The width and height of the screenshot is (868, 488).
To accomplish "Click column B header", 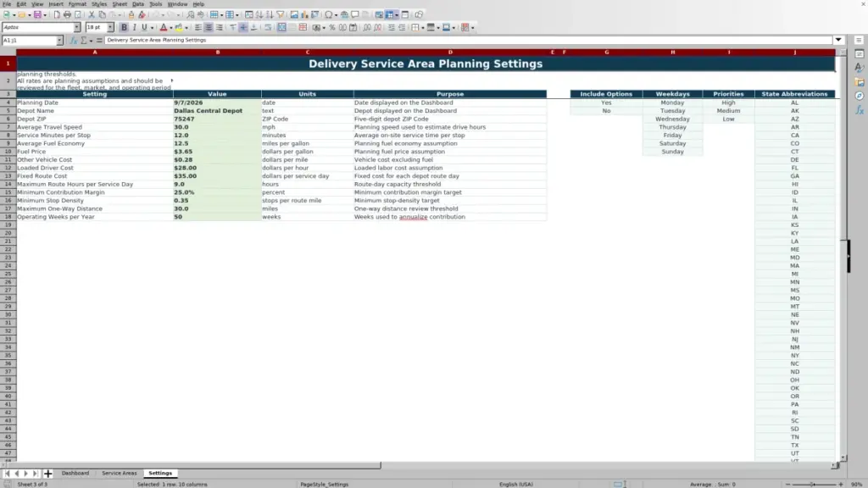I will click(x=217, y=52).
